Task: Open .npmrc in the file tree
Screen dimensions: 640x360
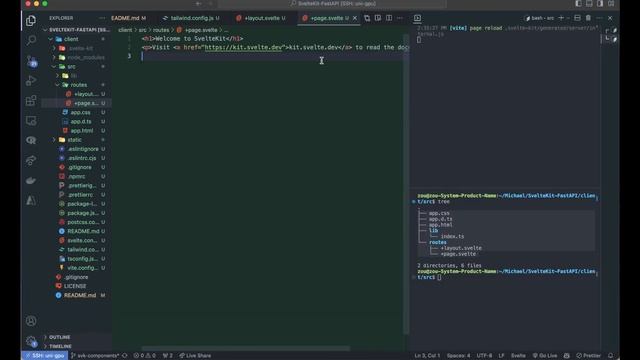Action: (x=77, y=176)
